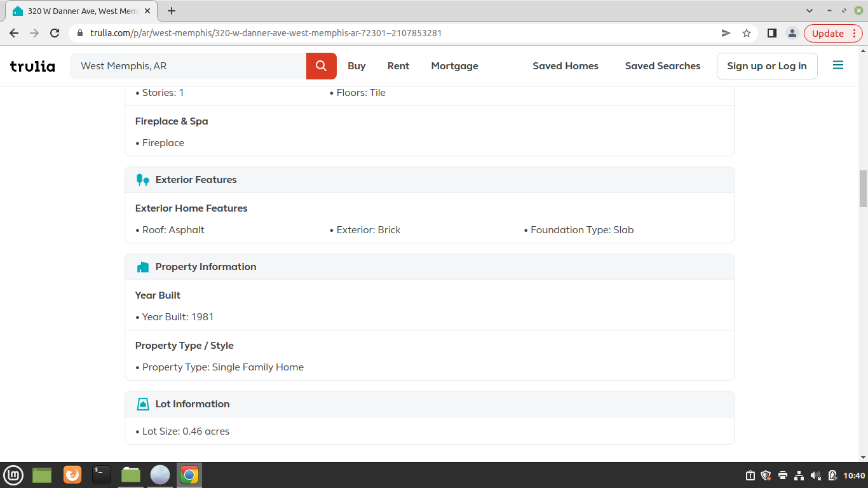Click the page vertical scrollbar thumb
Image resolution: width=868 pixels, height=488 pixels.
click(x=863, y=189)
